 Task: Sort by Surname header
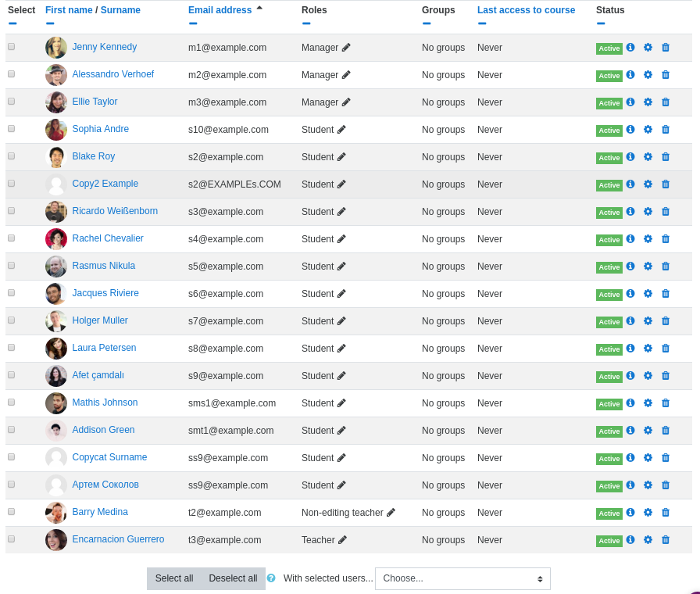pyautogui.click(x=120, y=10)
